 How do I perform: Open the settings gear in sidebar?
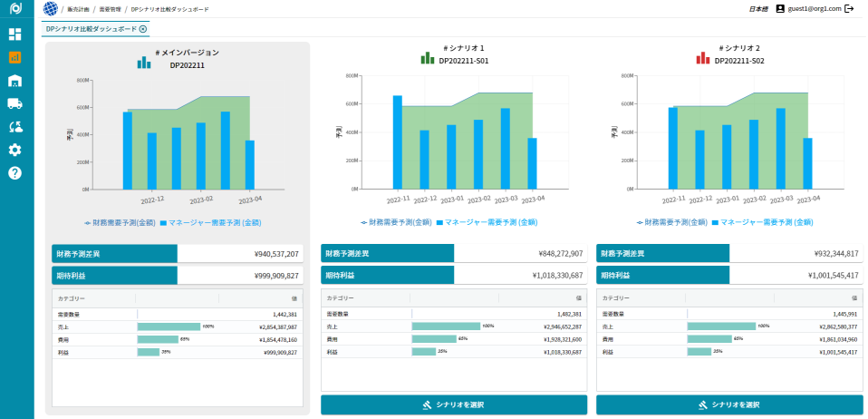click(15, 150)
